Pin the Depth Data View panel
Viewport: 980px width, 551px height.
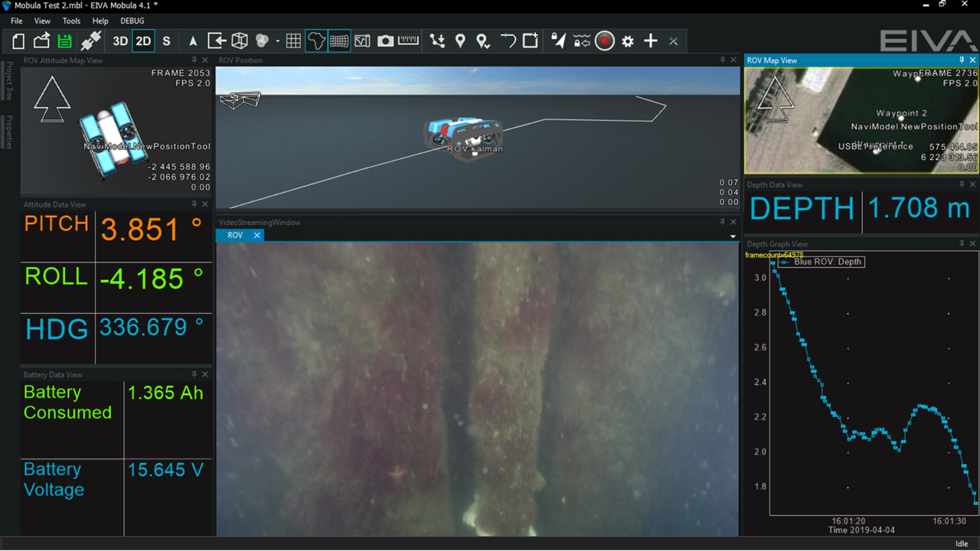[962, 184]
